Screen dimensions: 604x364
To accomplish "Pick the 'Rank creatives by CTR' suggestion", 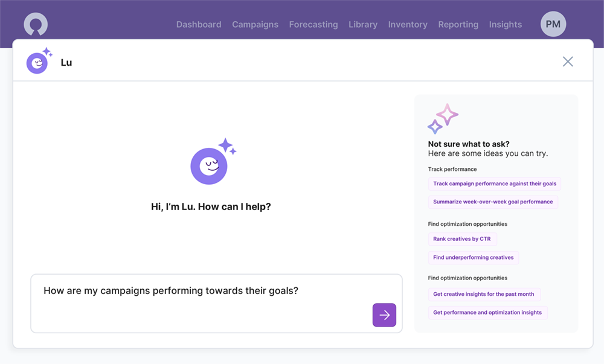I will (462, 239).
